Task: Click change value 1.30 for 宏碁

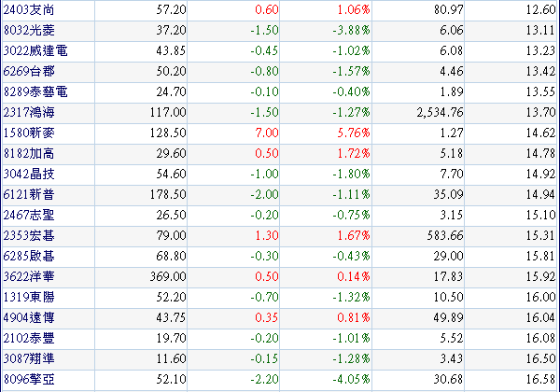Action: 267,235
